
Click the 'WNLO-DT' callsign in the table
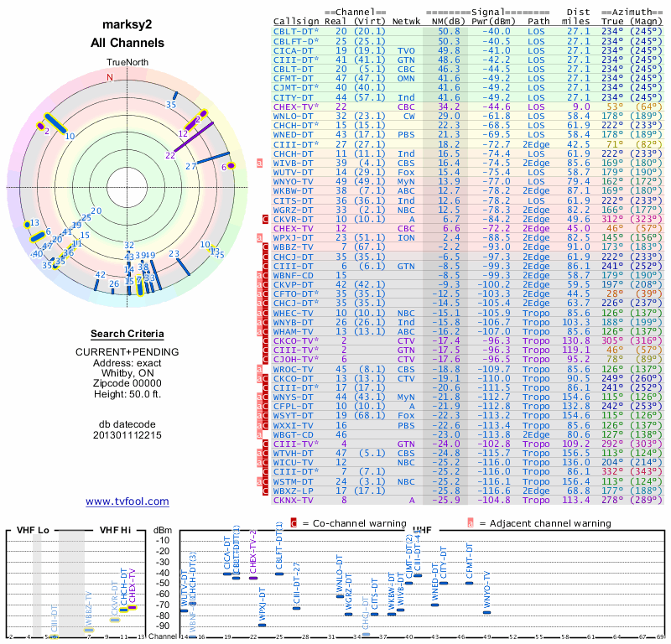coord(293,116)
